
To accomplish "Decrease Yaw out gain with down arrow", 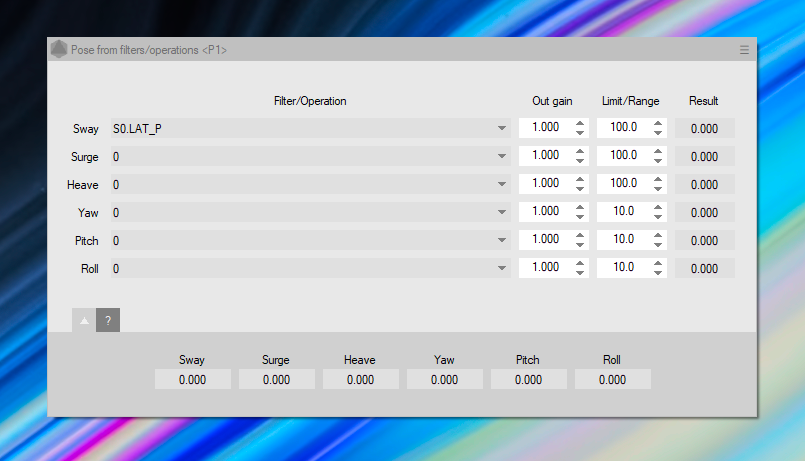I will click(580, 217).
